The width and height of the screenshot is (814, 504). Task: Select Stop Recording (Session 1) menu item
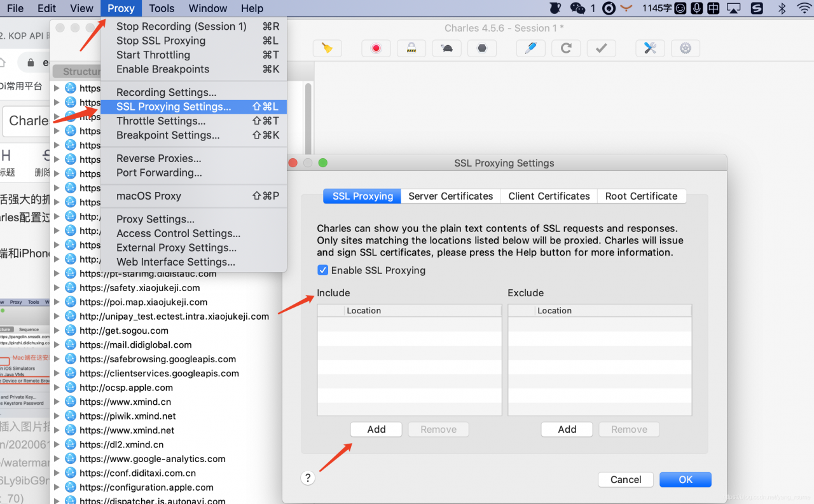194,26
